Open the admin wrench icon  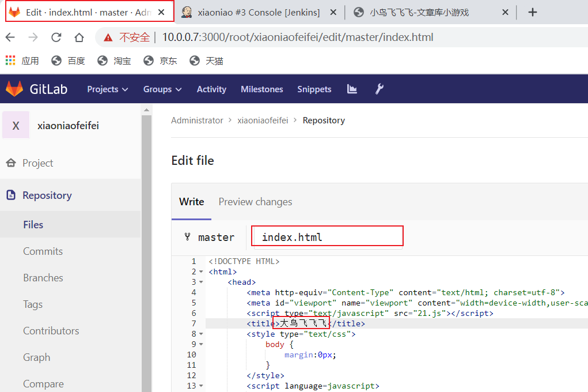click(379, 89)
